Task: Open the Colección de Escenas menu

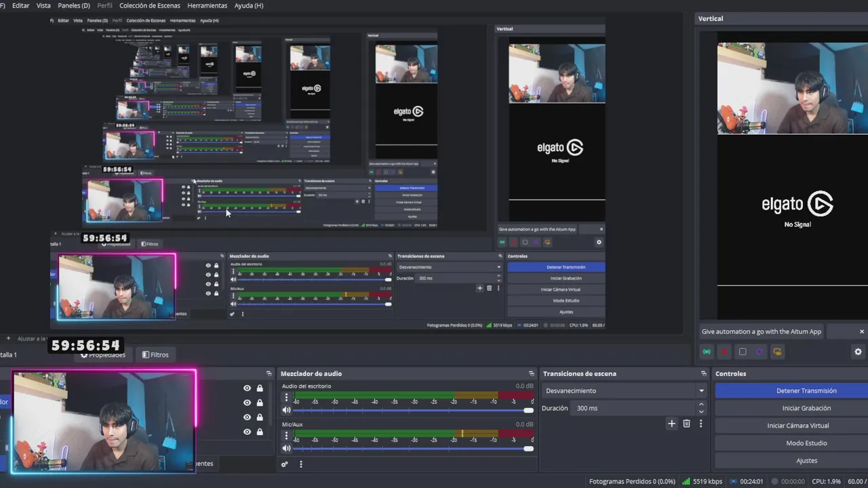Action: pos(150,5)
